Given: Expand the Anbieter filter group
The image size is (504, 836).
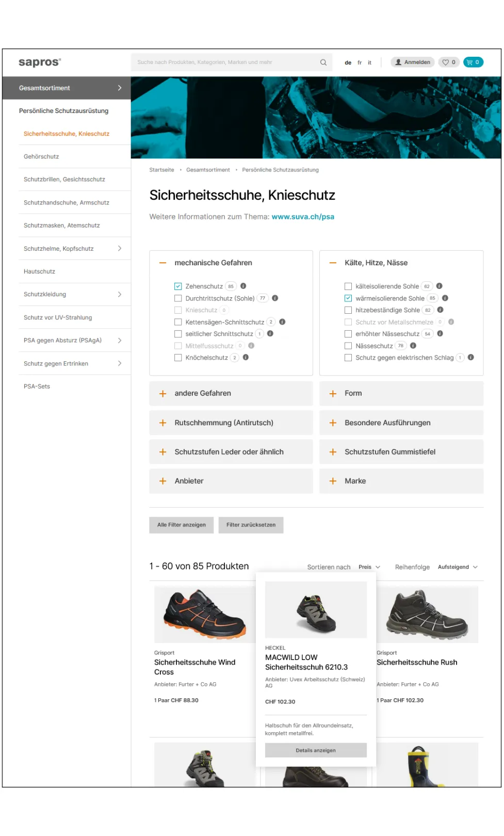Looking at the screenshot, I should (x=231, y=481).
